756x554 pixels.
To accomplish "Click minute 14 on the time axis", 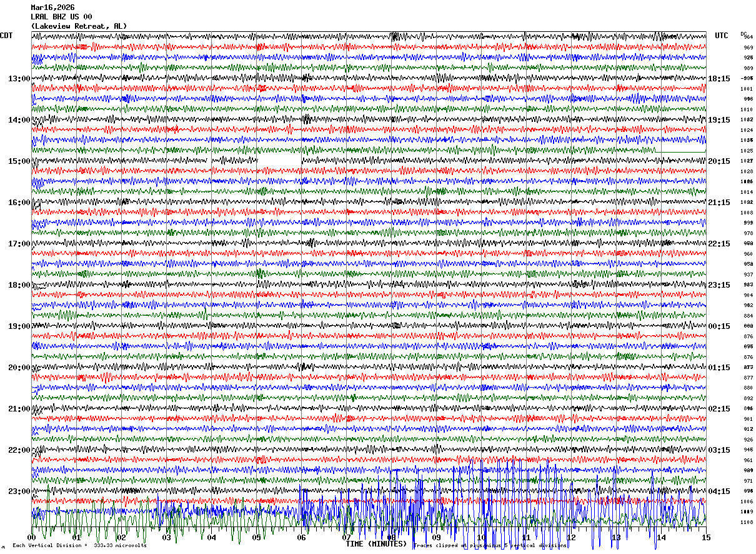I will click(x=661, y=538).
